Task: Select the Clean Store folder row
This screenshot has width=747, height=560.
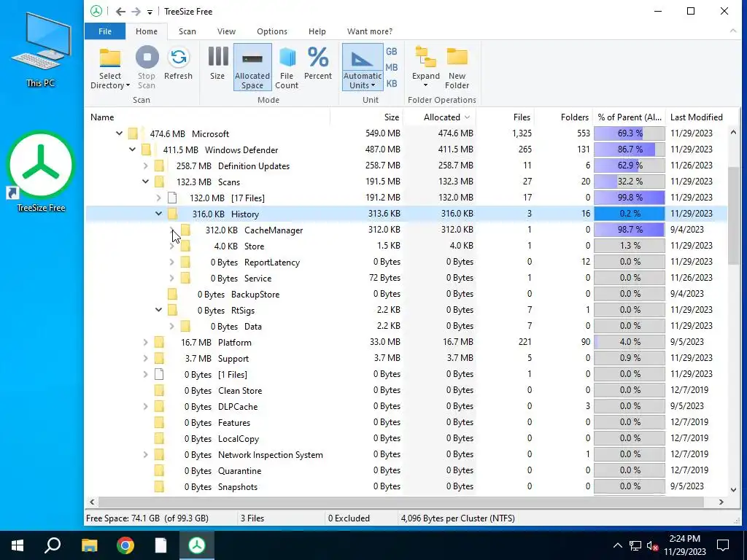Action: click(406, 391)
